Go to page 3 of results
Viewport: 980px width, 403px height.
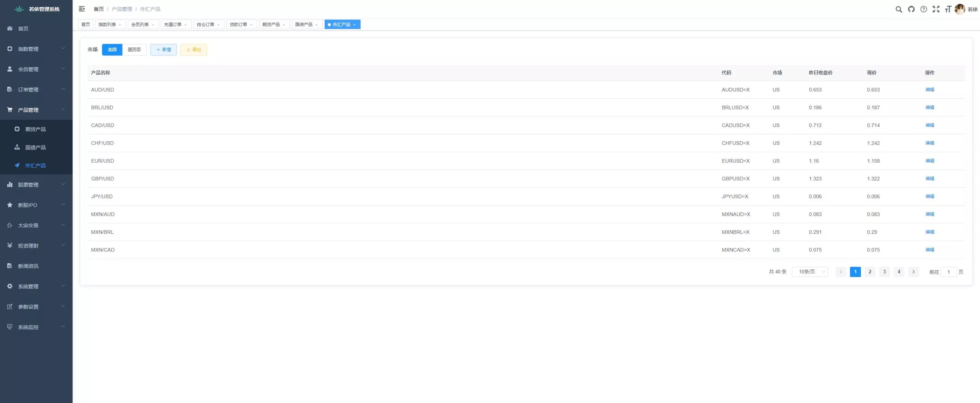point(884,272)
